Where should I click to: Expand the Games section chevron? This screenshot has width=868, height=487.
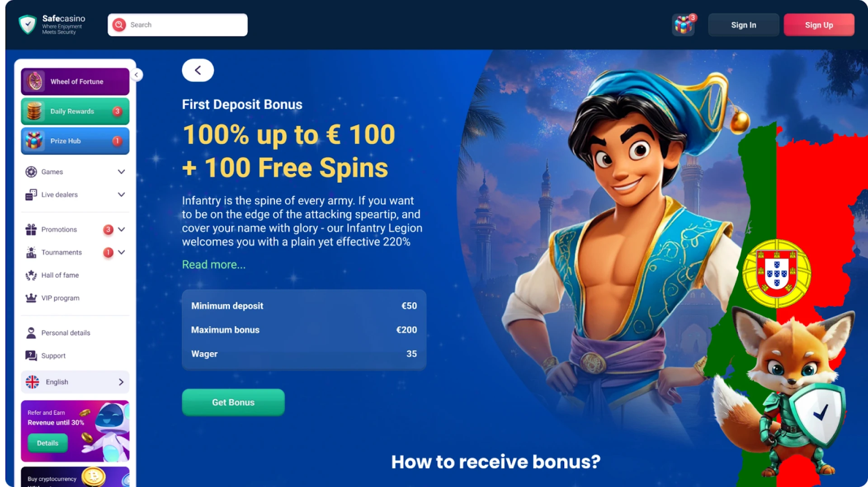(121, 172)
